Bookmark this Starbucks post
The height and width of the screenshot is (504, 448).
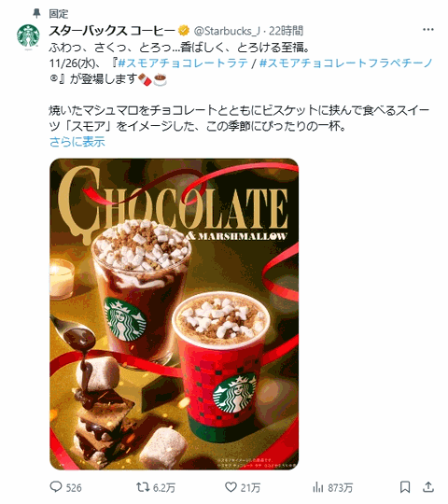pyautogui.click(x=405, y=487)
